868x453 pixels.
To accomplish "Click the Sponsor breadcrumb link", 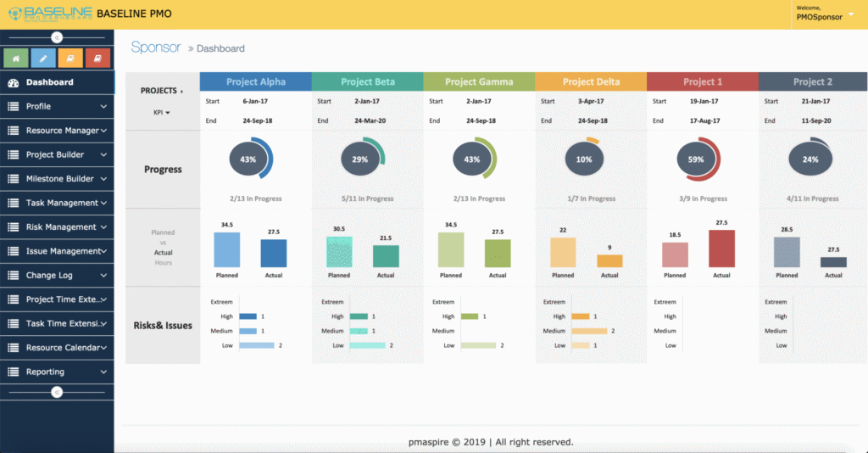I will click(156, 48).
